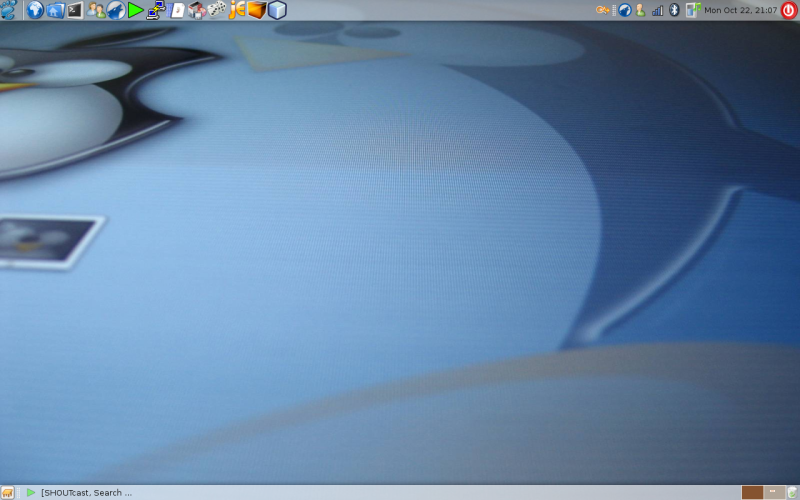Click the orange keyring tray icon

603,10
